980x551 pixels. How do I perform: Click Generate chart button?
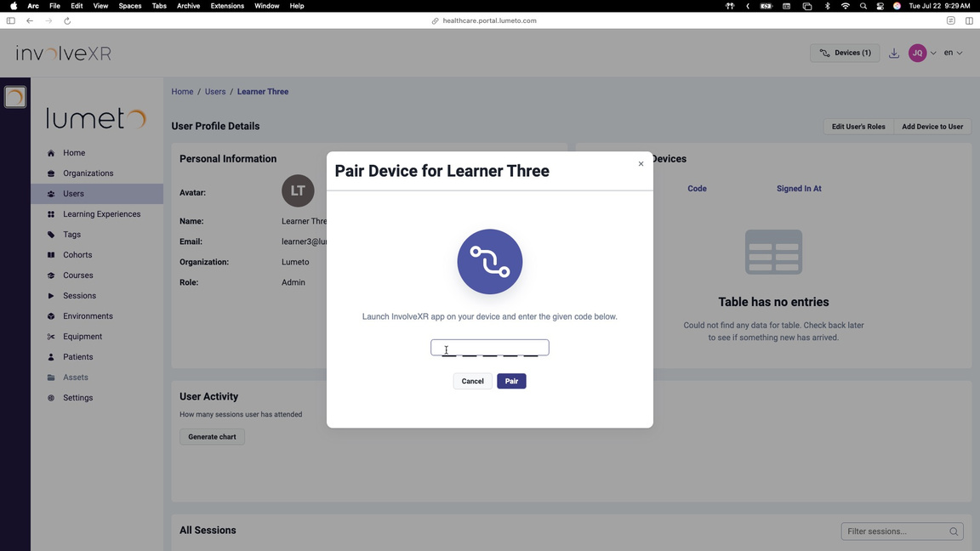(x=212, y=437)
